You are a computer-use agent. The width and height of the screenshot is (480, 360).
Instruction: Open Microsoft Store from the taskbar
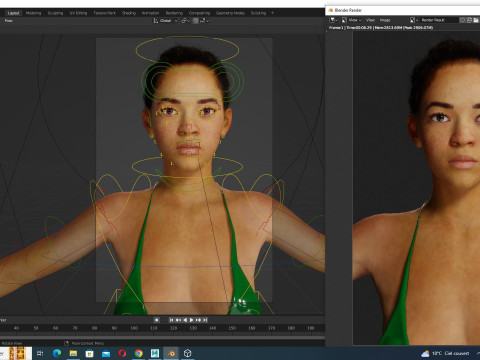(89, 353)
